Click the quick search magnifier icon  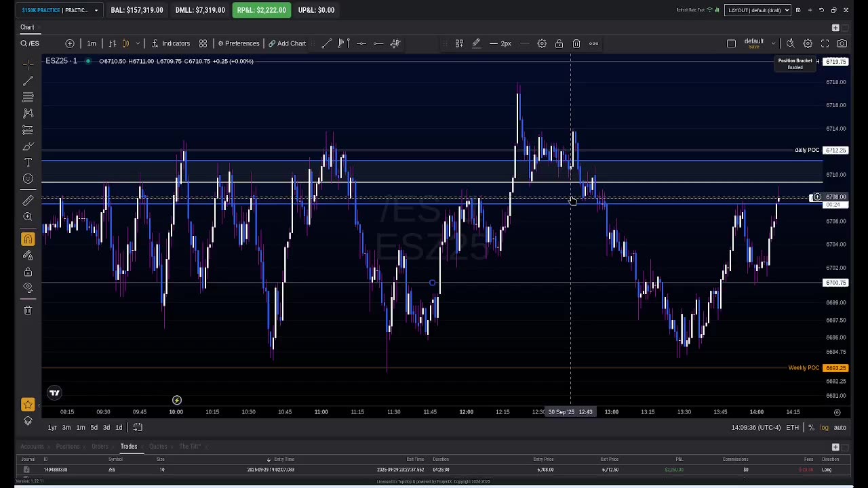pos(791,43)
